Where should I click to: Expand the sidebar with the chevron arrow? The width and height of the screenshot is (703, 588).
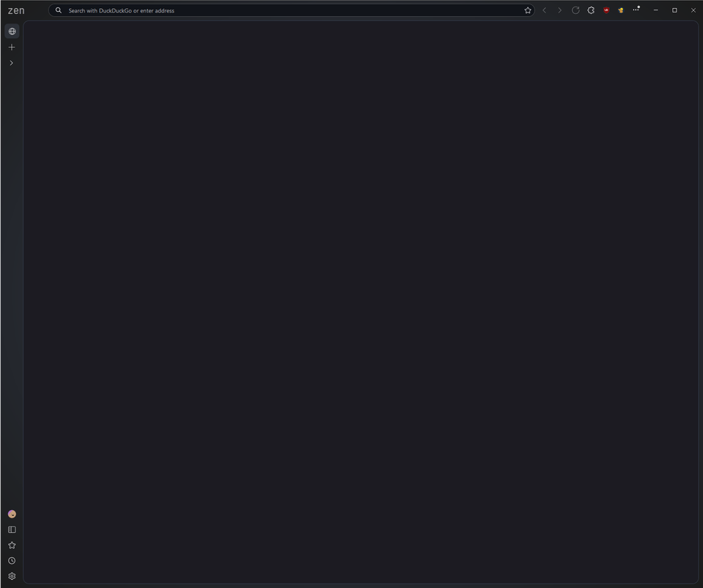[x=12, y=63]
